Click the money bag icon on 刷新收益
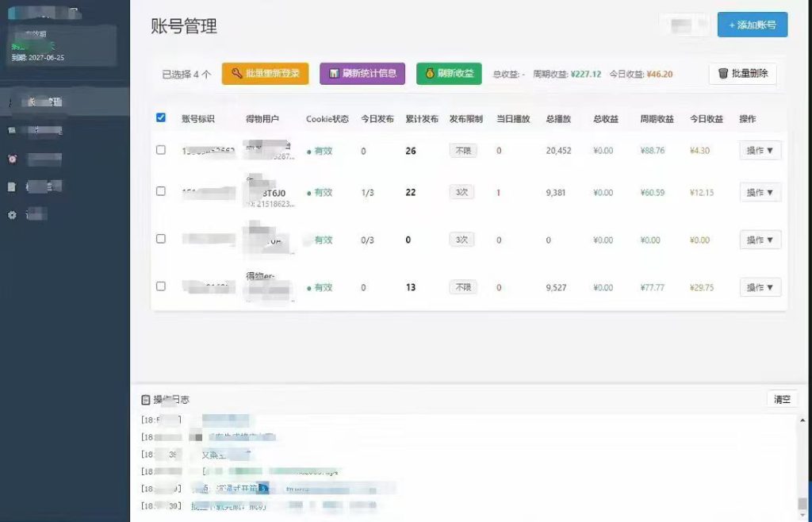Screen dimensions: 812x522 click(x=430, y=74)
